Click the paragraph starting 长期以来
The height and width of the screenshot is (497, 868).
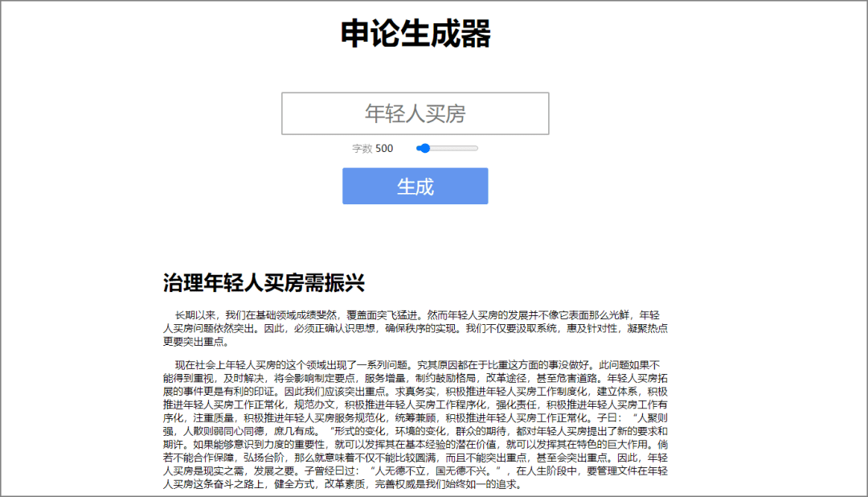click(x=416, y=329)
